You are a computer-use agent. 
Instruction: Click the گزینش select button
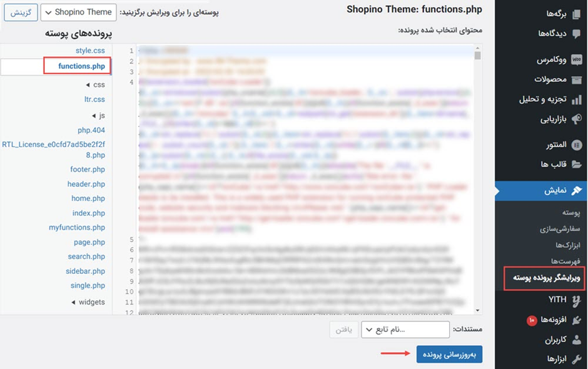(x=21, y=13)
